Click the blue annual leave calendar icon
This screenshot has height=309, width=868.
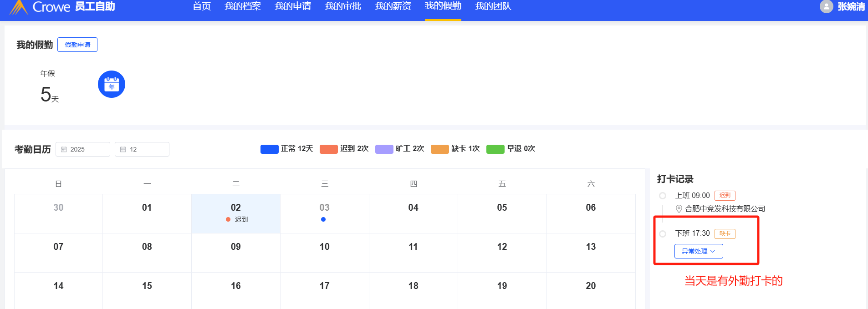coord(112,84)
